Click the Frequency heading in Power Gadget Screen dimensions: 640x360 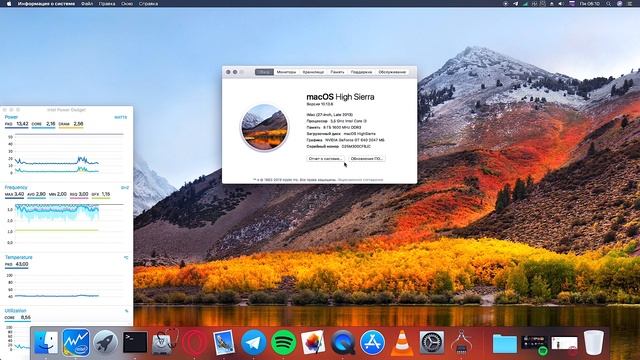(x=16, y=187)
